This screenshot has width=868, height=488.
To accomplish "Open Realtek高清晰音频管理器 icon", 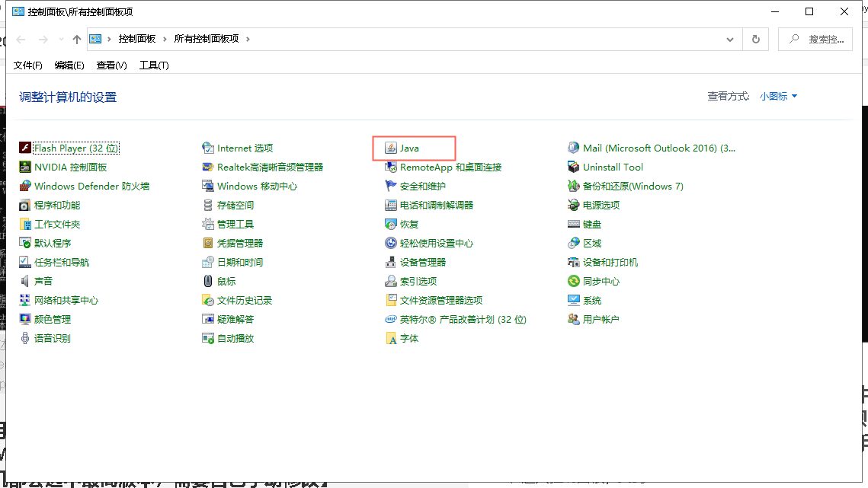I will pos(207,167).
